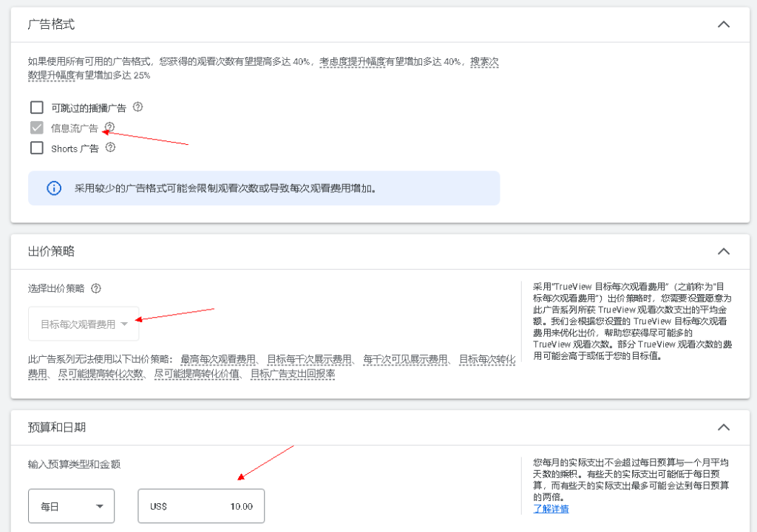
Task: Enable 可跳过的插播广告 checkbox
Action: [37, 107]
